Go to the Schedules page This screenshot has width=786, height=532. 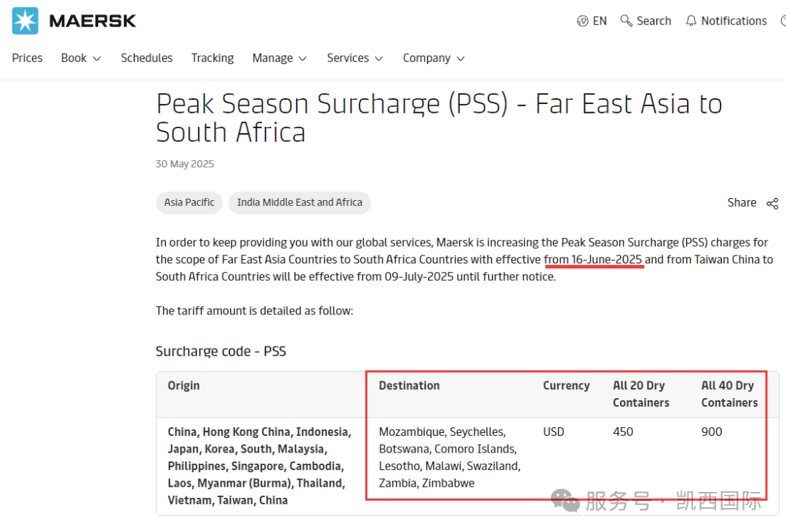click(x=146, y=58)
